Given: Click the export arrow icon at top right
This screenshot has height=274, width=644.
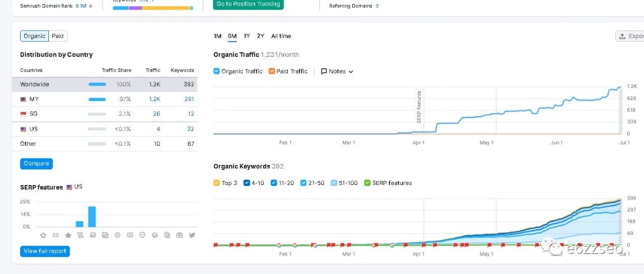Looking at the screenshot, I should [622, 36].
